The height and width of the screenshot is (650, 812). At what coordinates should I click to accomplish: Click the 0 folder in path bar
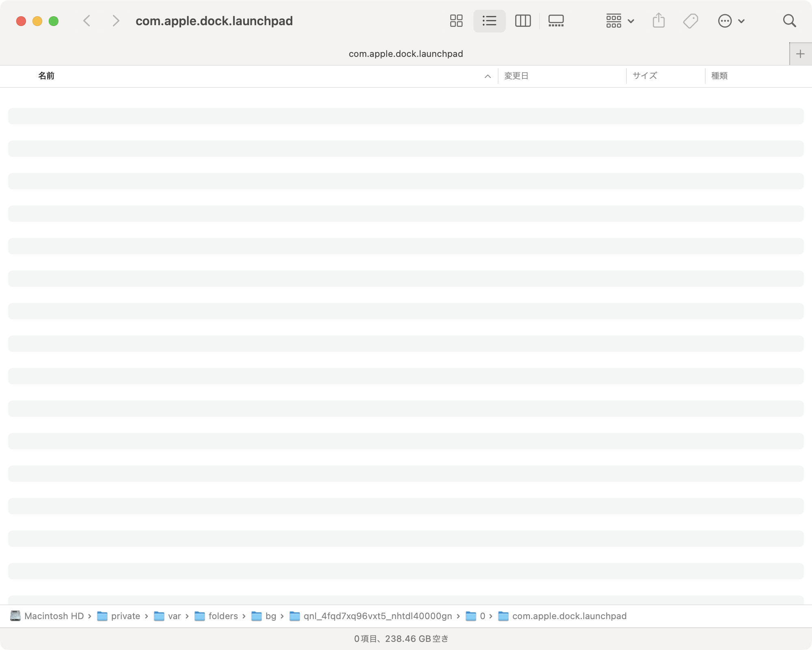475,616
